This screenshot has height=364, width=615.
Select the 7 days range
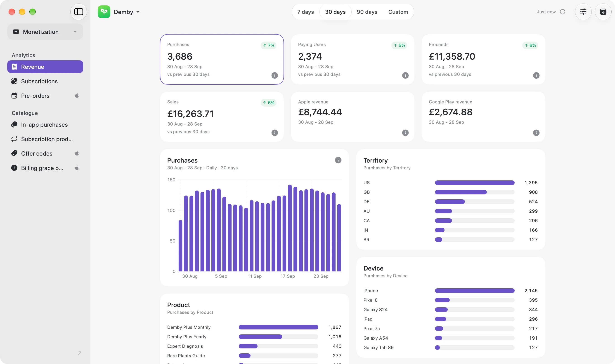click(305, 12)
